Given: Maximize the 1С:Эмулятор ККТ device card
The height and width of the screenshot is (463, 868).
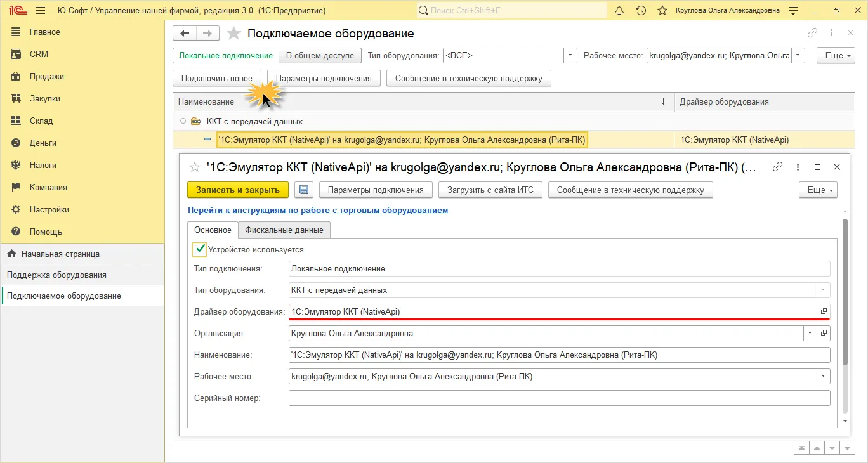Looking at the screenshot, I should (x=817, y=167).
